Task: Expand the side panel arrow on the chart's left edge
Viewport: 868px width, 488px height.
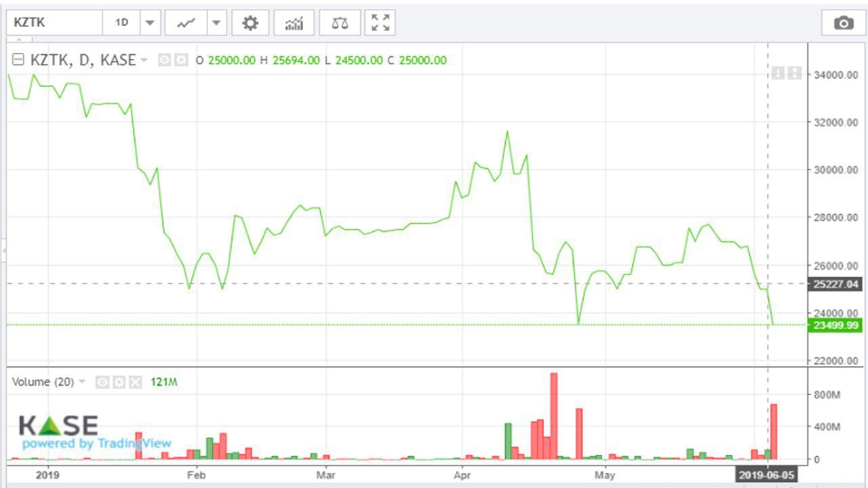Action: pyautogui.click(x=3, y=251)
